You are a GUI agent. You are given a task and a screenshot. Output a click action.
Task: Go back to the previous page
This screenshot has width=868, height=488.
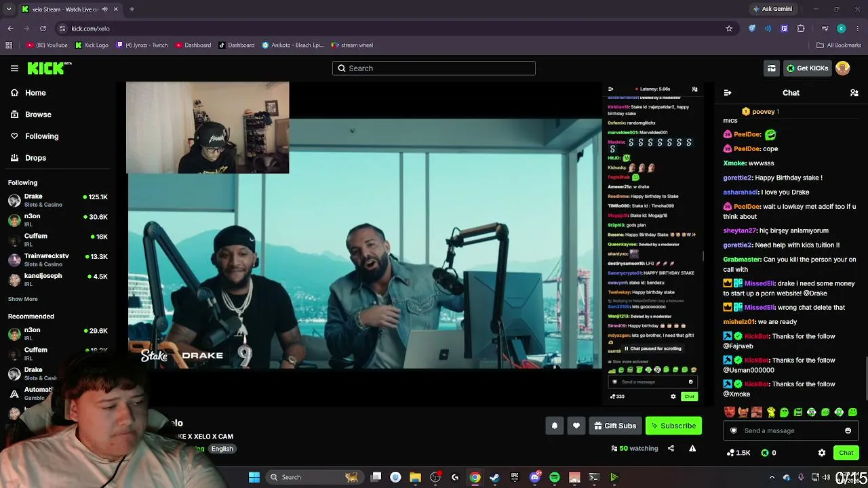tap(10, 28)
